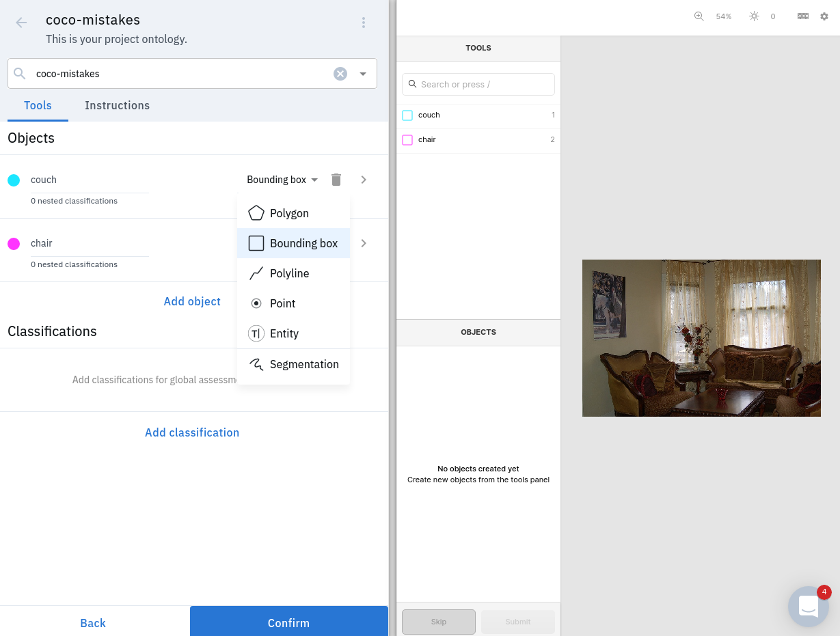Expand the ontology search dropdown arrow

point(363,74)
